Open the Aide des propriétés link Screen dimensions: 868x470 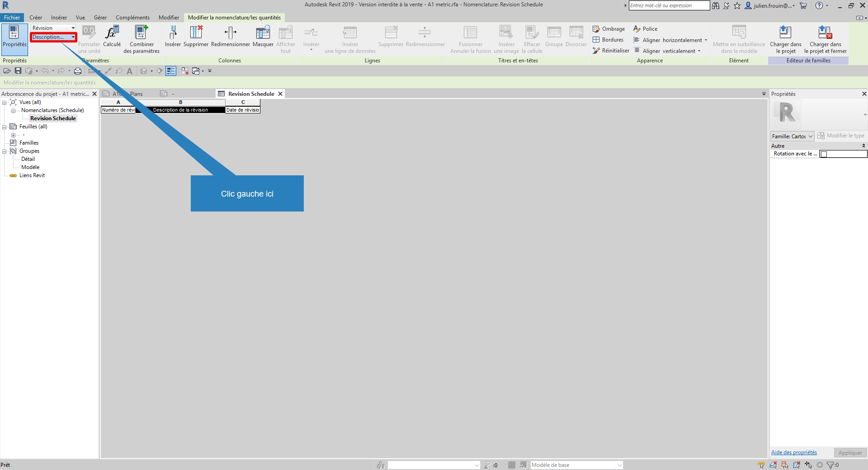click(x=794, y=452)
